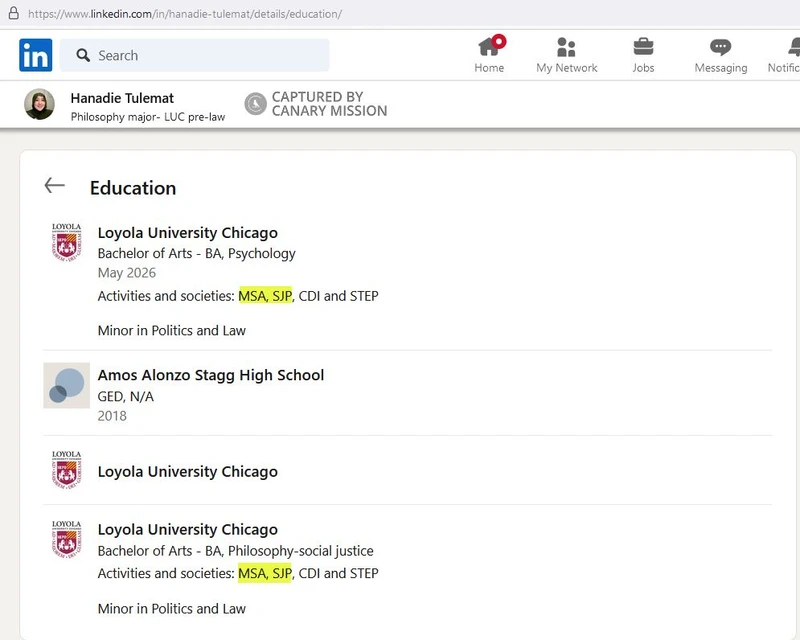Open the Notifications bell icon

(794, 47)
